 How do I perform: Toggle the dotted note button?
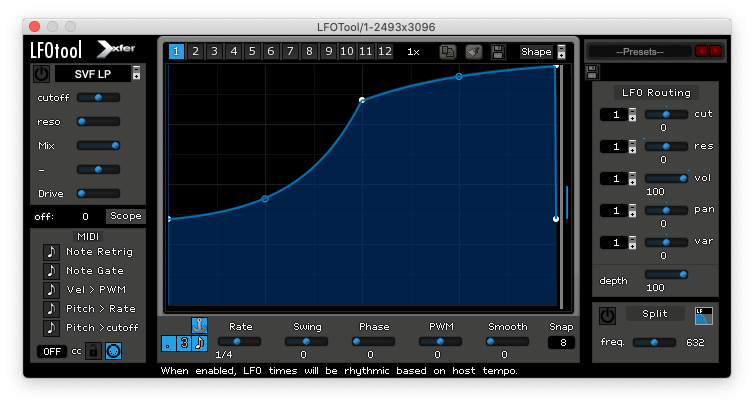168,343
